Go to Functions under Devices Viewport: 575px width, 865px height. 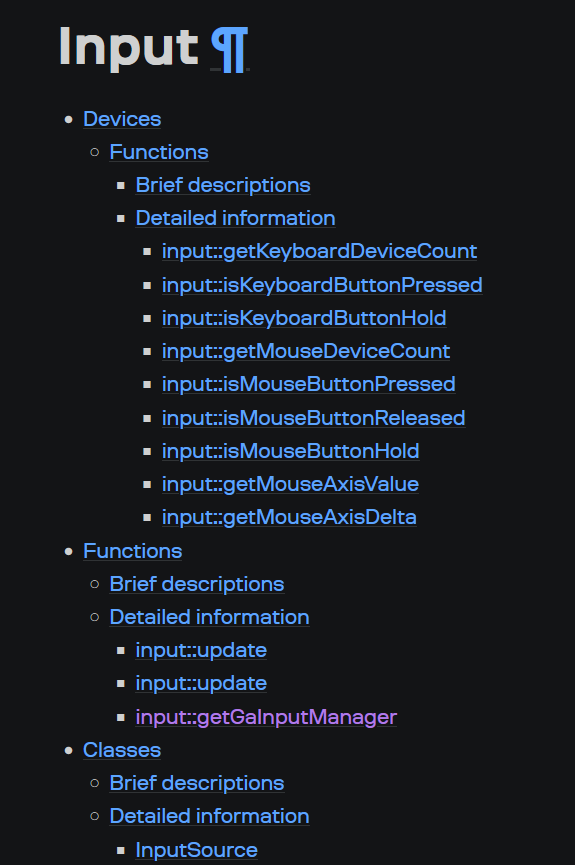(159, 152)
